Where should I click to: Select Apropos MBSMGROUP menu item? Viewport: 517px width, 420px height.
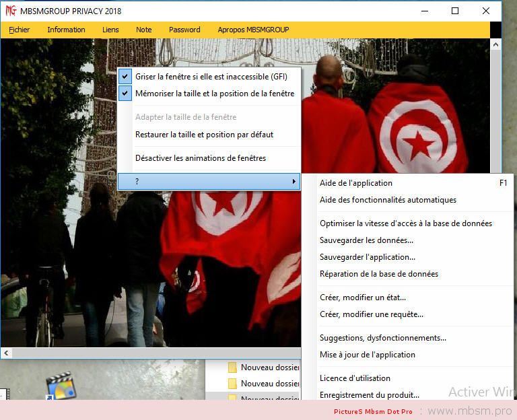pyautogui.click(x=253, y=30)
